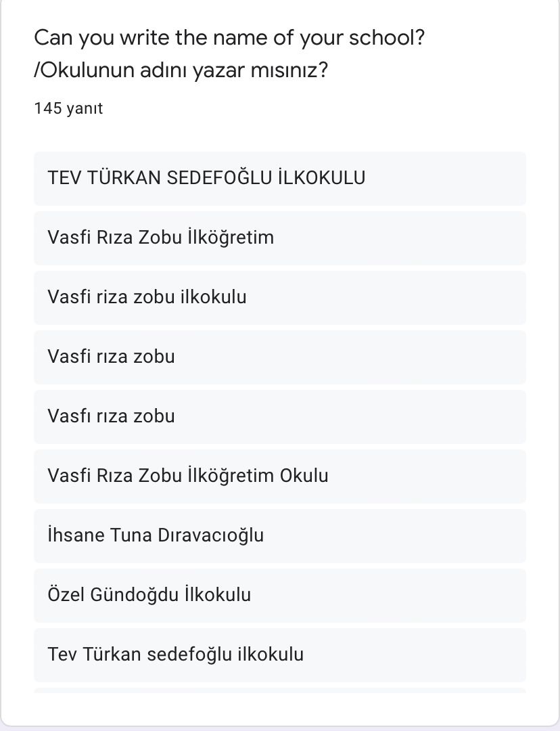560x731 pixels.
Task: Select the 'Vasfi Rıza Zobu İlköğretim' response row
Action: (161, 238)
